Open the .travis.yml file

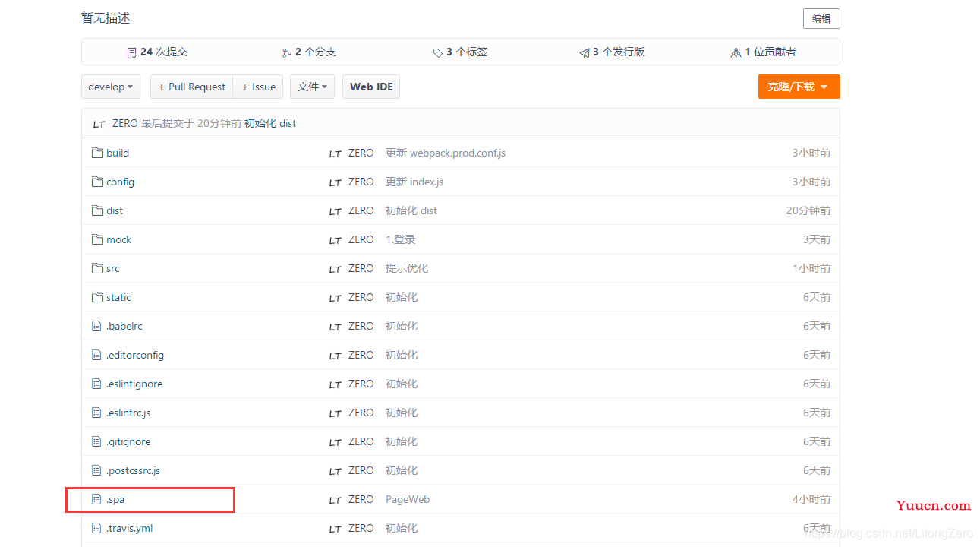(x=130, y=528)
